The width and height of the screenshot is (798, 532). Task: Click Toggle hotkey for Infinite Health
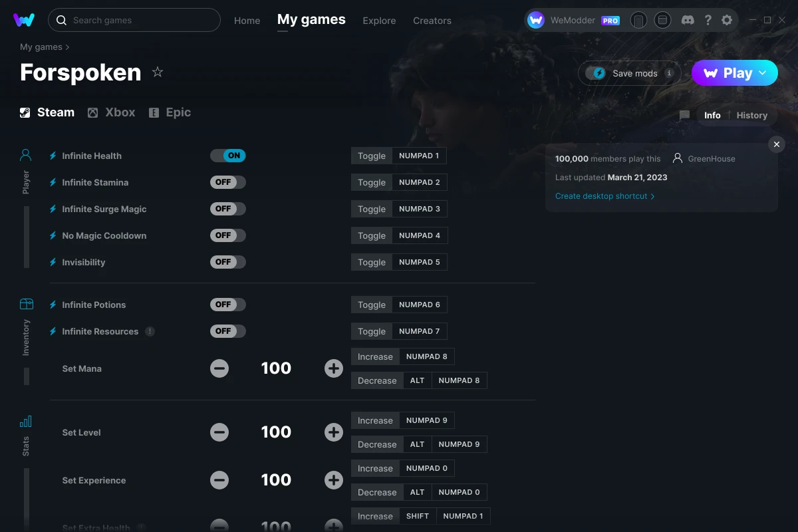372,156
